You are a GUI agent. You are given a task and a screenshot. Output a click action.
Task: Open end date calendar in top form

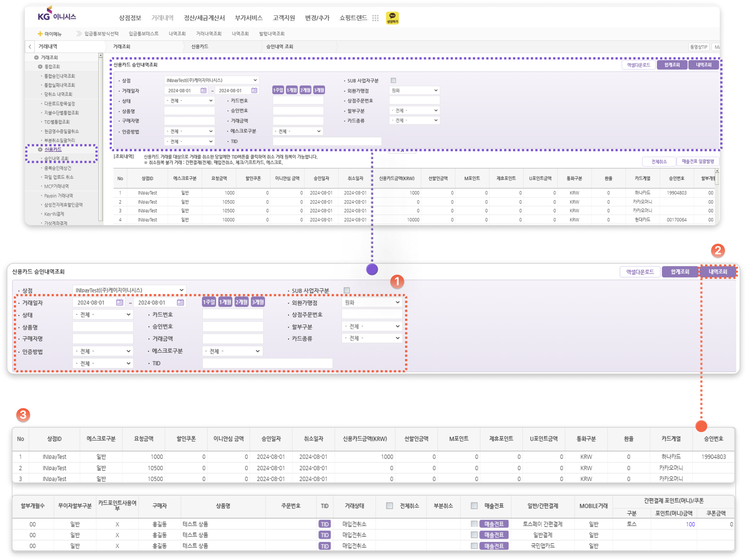point(254,90)
